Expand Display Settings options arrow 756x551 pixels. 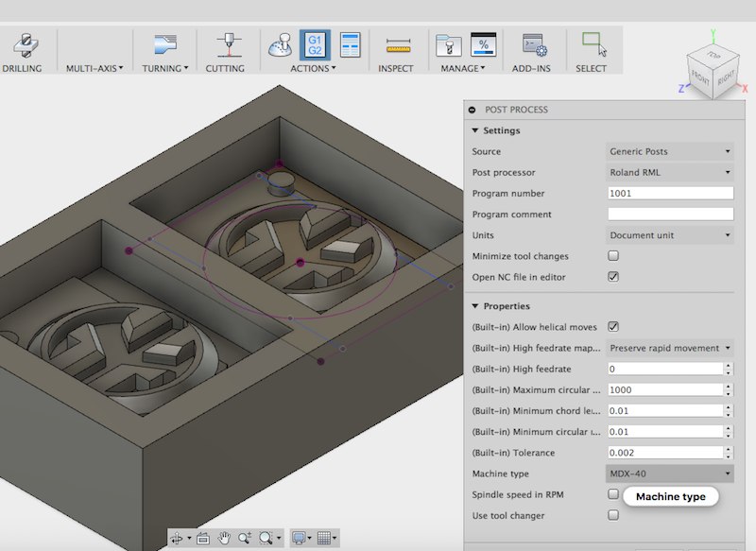310,538
